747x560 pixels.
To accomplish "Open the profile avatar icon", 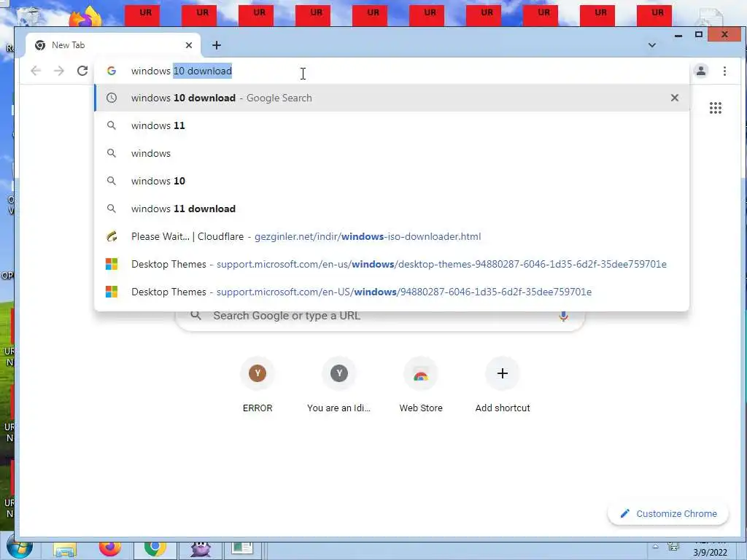I will [x=701, y=71].
